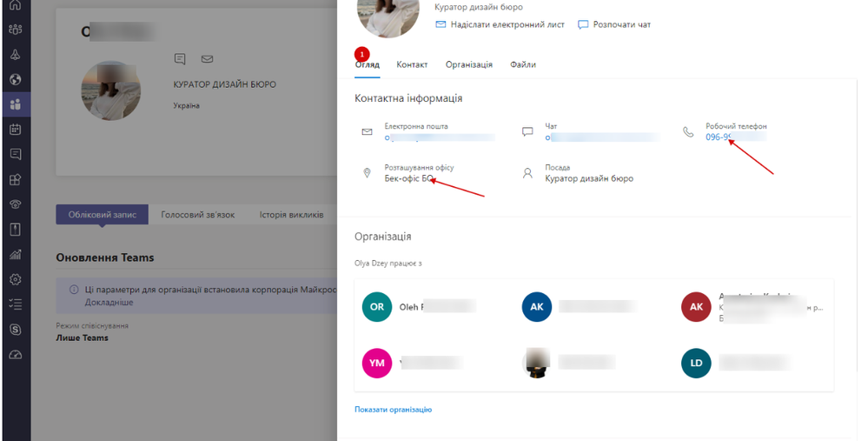Open the Voice phone icon in sidebar
This screenshot has width=868, height=441.
pyautogui.click(x=16, y=204)
